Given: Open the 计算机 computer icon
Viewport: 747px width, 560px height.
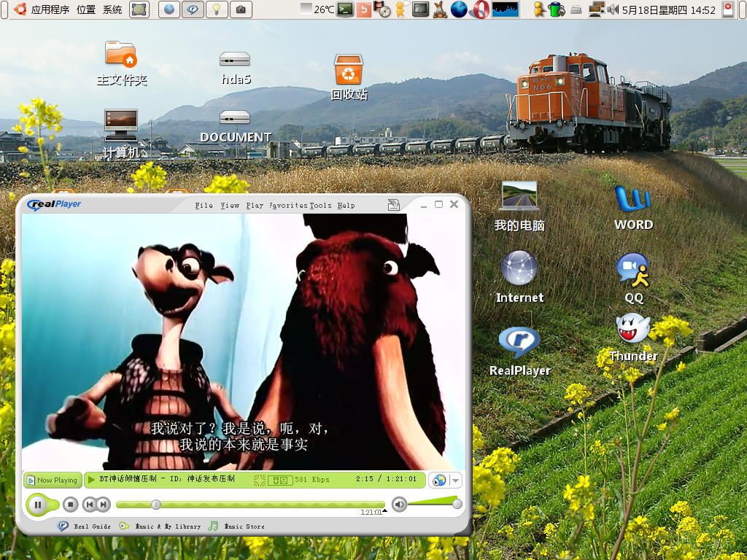Looking at the screenshot, I should 121,134.
